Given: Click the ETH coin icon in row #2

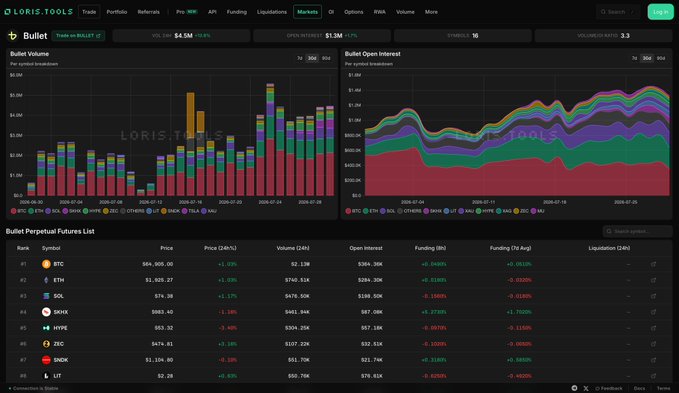Looking at the screenshot, I should [x=46, y=280].
